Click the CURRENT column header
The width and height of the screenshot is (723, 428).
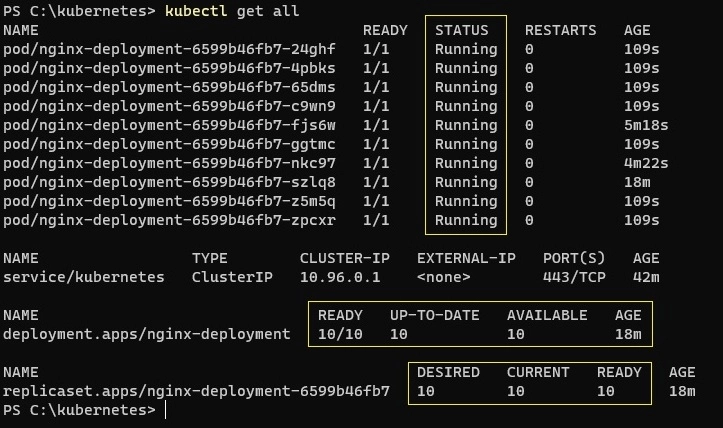(538, 372)
